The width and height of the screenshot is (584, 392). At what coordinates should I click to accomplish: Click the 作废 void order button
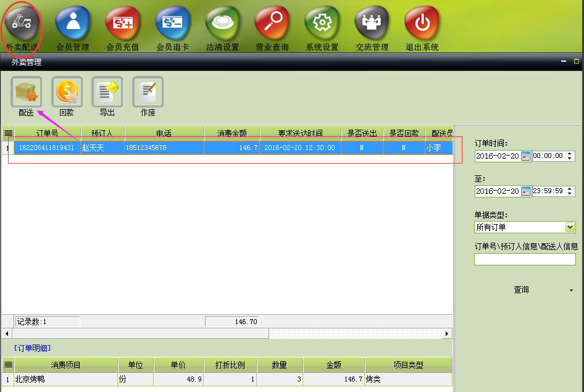[148, 96]
